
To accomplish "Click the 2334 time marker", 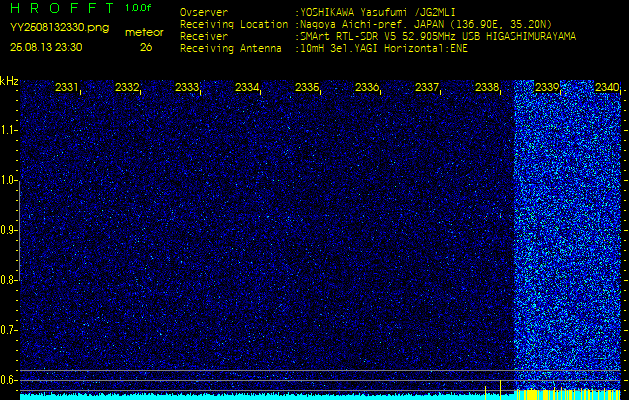I will pyautogui.click(x=247, y=87).
